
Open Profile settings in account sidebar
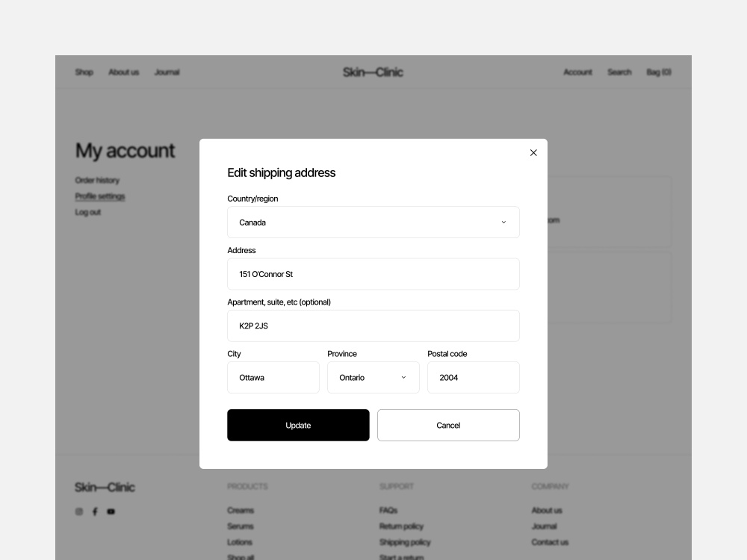pyautogui.click(x=100, y=196)
